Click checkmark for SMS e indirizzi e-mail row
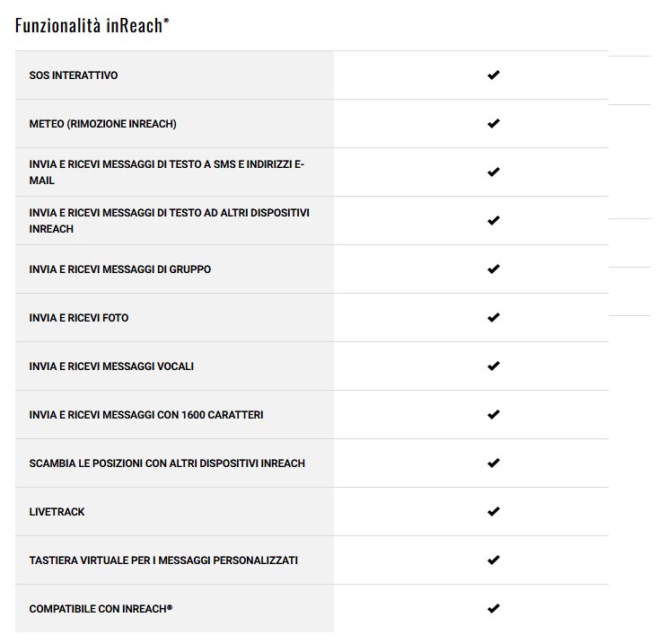 [493, 172]
